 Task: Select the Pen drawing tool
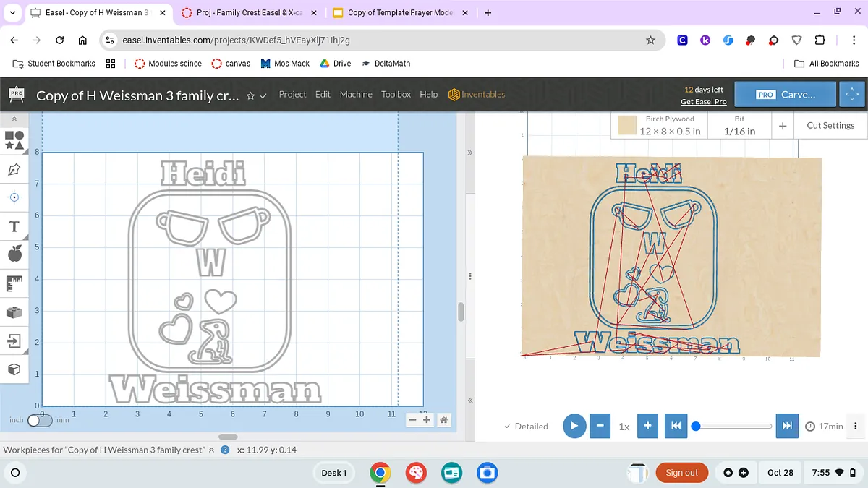14,169
